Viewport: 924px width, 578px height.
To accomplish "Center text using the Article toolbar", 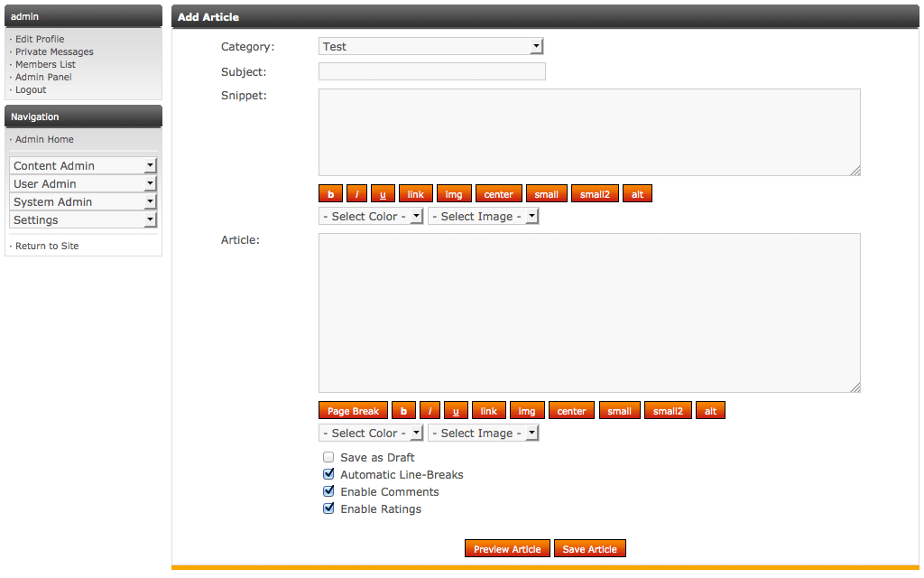I will point(570,410).
